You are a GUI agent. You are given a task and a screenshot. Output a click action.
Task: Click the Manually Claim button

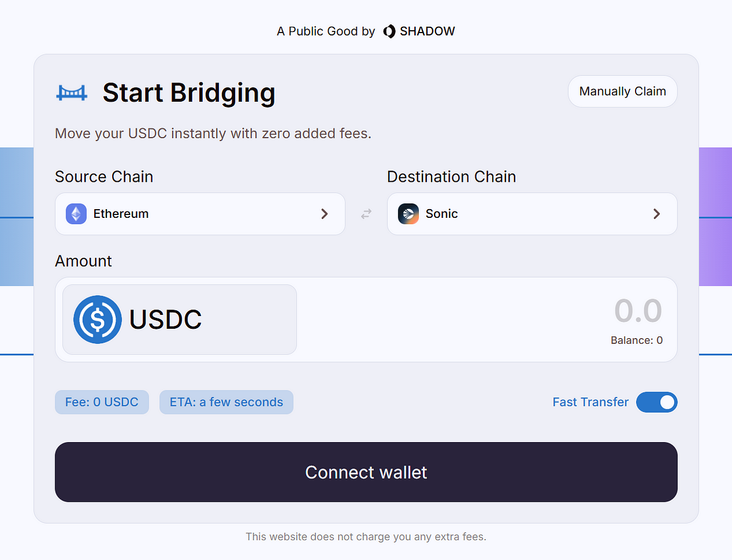622,91
